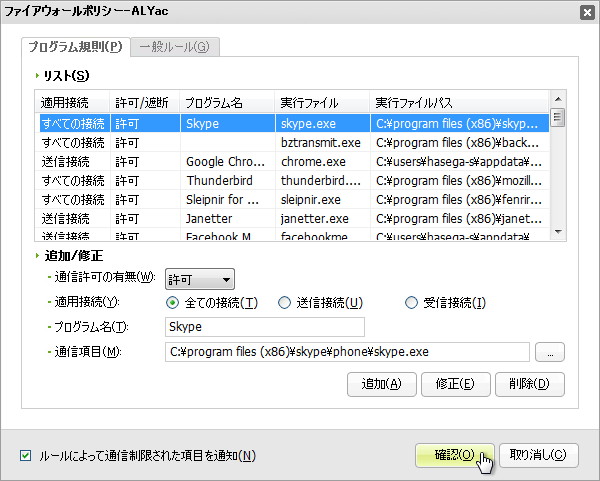Sort by the 適用接続 column header
This screenshot has width=600, height=481.
coord(72,103)
